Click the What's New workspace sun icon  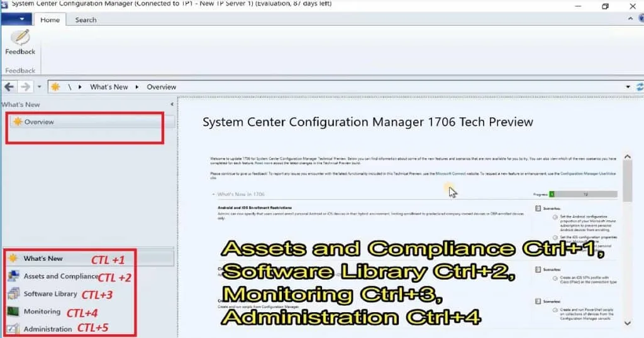pyautogui.click(x=13, y=258)
